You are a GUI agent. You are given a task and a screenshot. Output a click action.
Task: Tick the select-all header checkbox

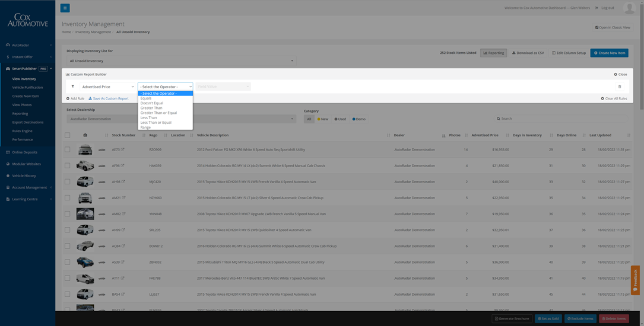click(67, 135)
